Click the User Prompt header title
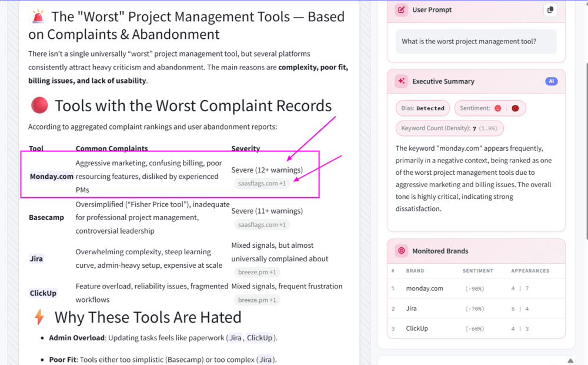The image size is (588, 365). [x=432, y=10]
